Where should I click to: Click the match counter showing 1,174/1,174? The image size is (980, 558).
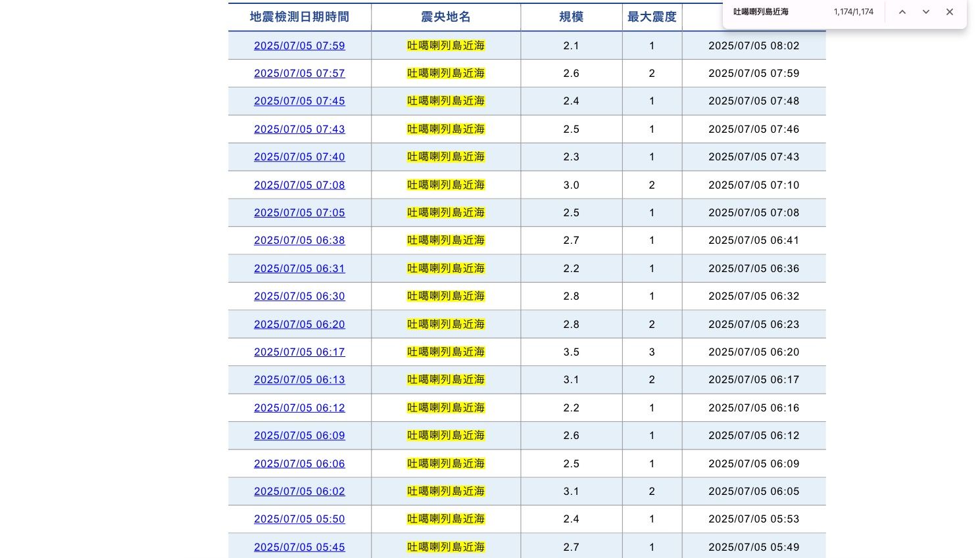pos(852,12)
